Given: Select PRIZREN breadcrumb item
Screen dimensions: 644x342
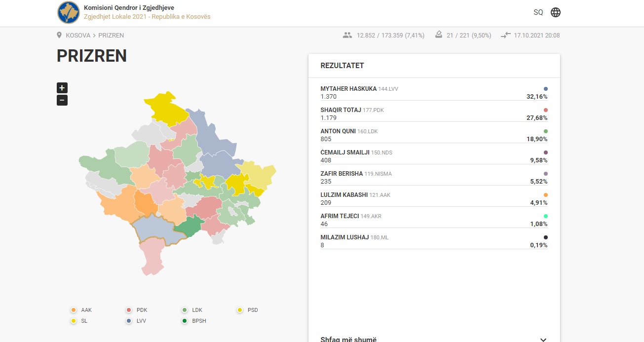Looking at the screenshot, I should [x=111, y=36].
